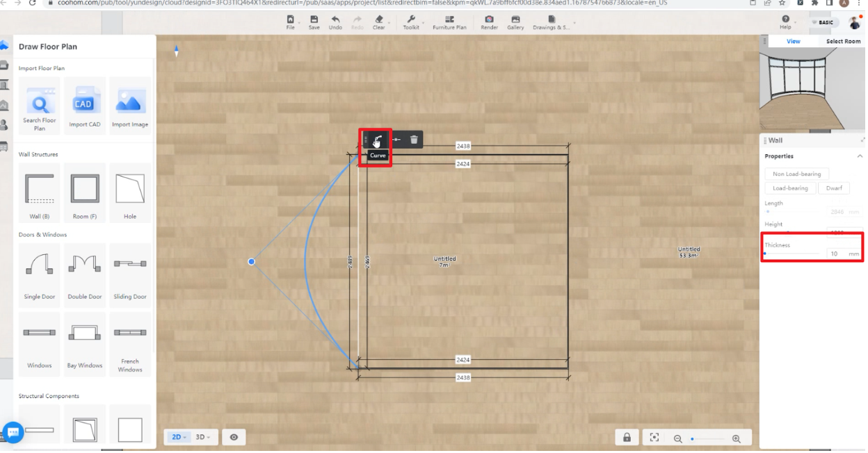Select the Sliding Door component
868x453 pixels.
click(x=130, y=274)
